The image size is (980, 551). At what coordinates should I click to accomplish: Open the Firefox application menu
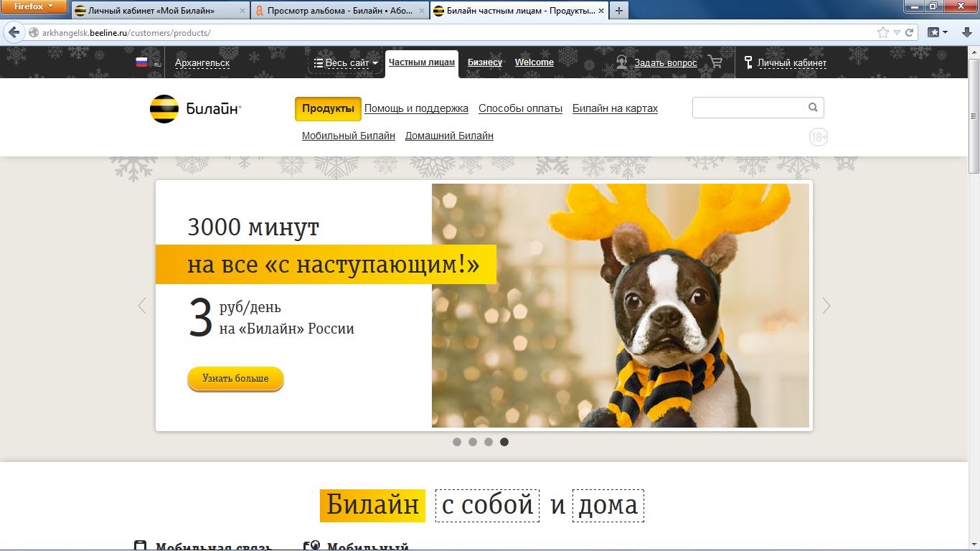pos(34,6)
